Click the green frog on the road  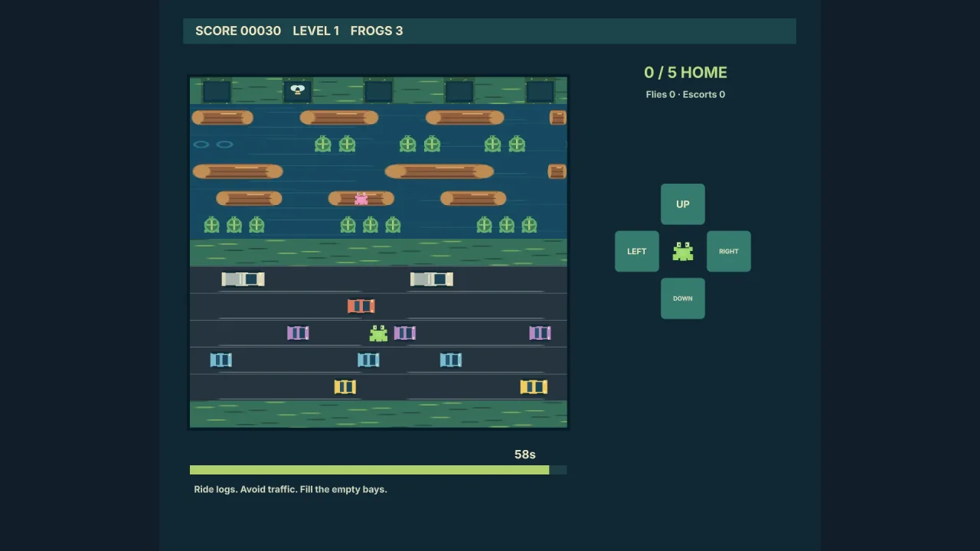378,333
